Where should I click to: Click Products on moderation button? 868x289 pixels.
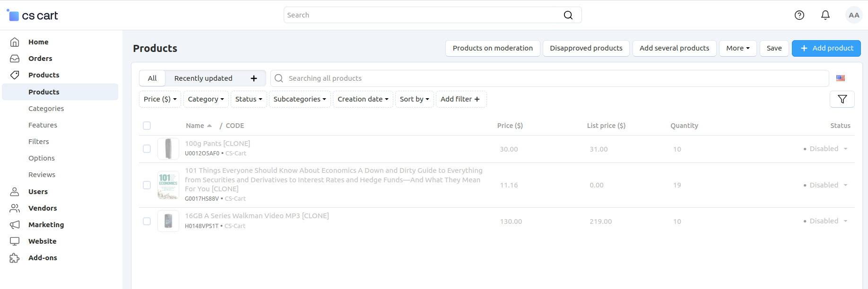pyautogui.click(x=493, y=48)
